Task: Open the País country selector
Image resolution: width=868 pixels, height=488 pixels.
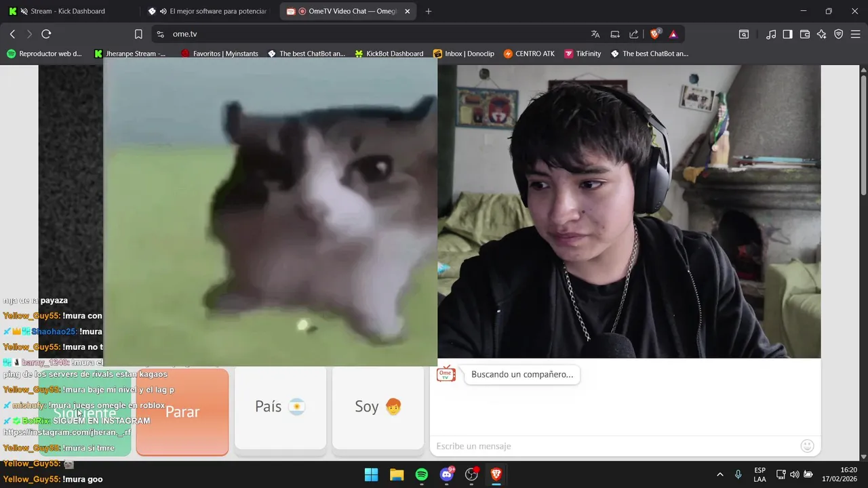Action: (x=280, y=407)
